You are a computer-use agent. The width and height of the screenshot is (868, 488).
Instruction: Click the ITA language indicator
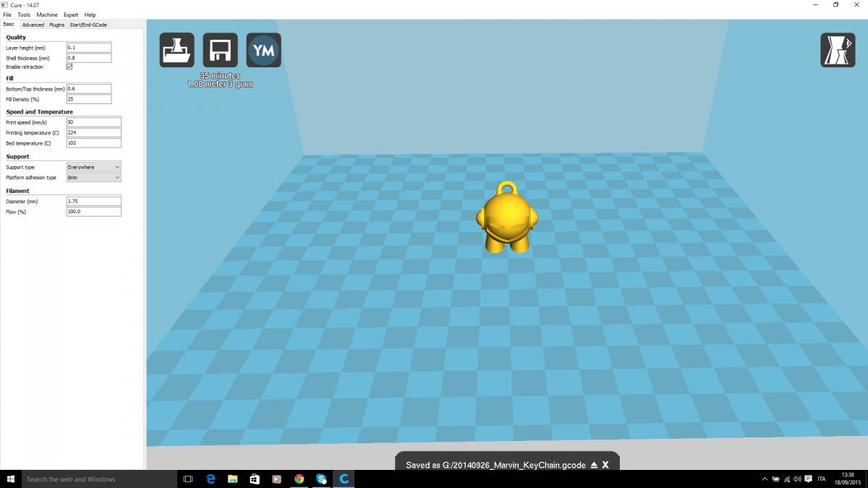(x=822, y=479)
